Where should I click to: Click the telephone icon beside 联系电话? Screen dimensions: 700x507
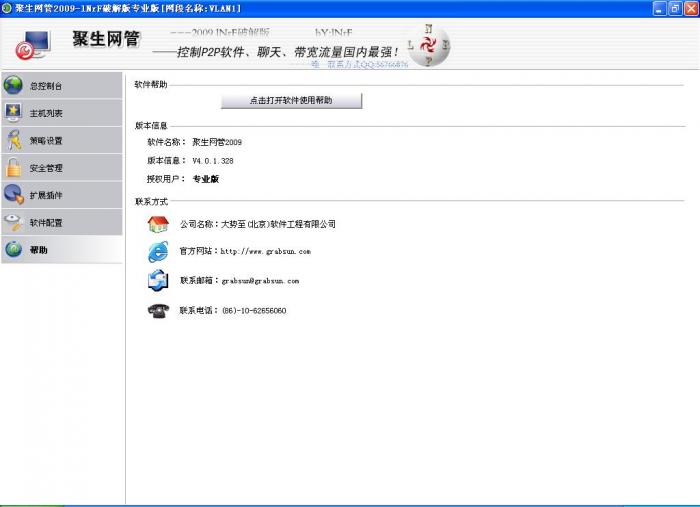pyautogui.click(x=158, y=310)
